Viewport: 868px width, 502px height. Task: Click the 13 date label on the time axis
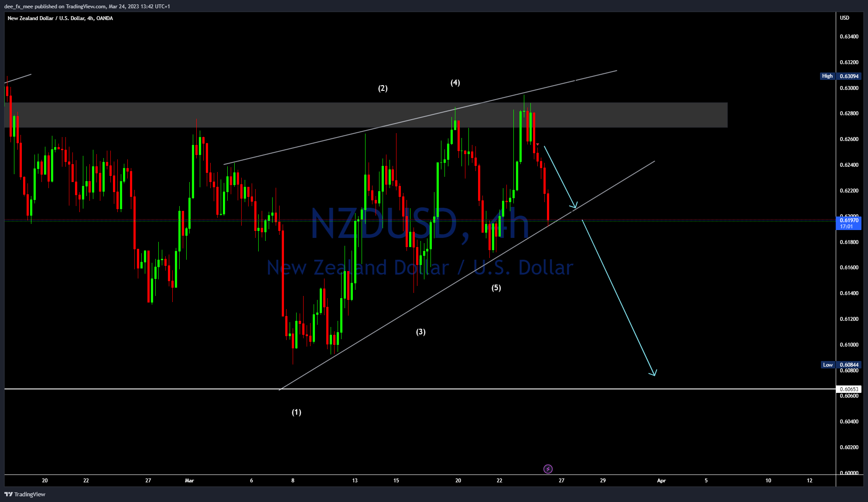coord(355,481)
